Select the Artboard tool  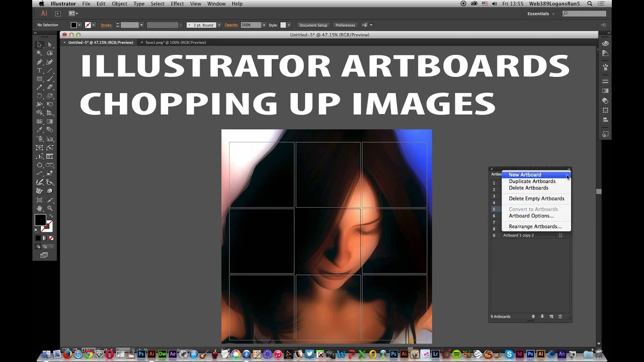click(x=39, y=200)
